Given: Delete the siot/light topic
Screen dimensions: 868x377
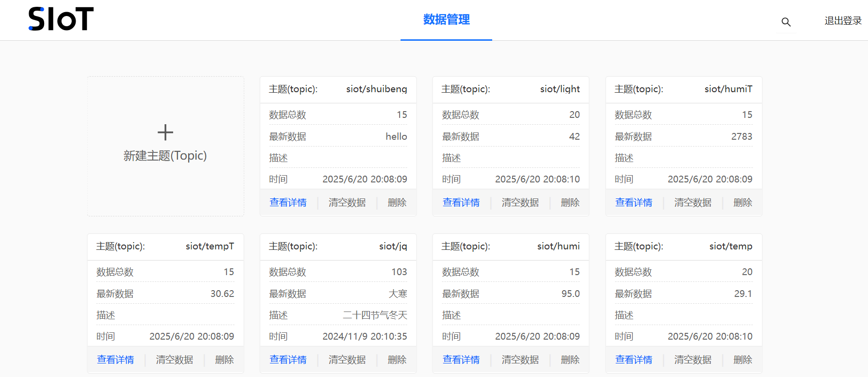Looking at the screenshot, I should click(570, 202).
